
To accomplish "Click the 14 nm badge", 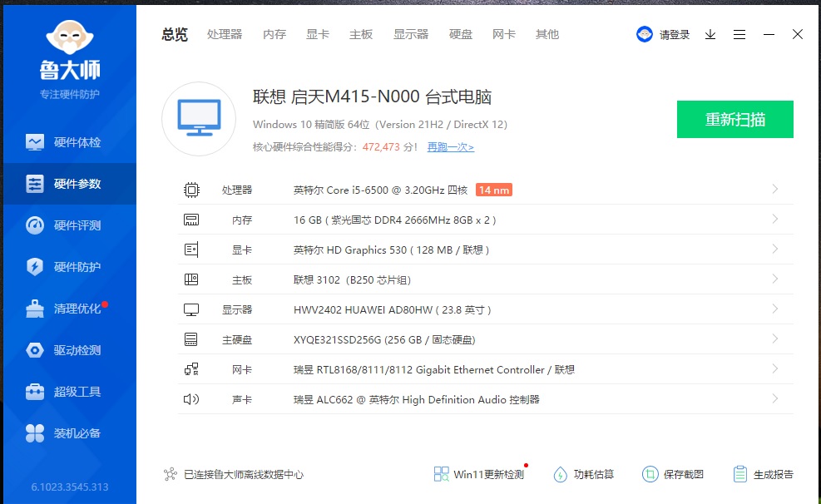I will pos(494,190).
